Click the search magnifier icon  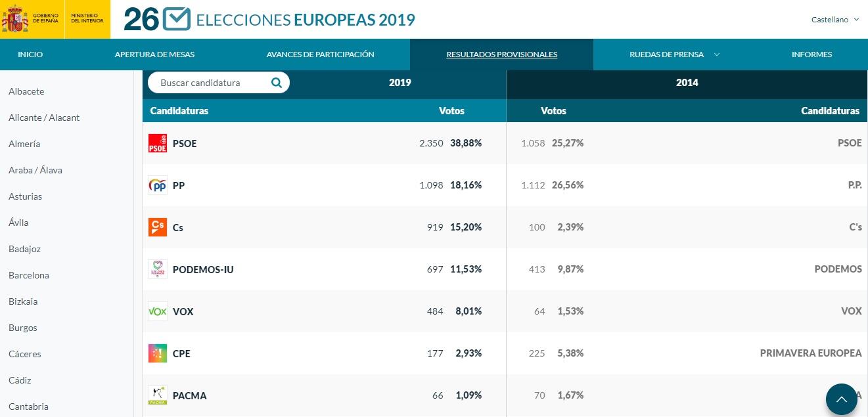[x=277, y=83]
